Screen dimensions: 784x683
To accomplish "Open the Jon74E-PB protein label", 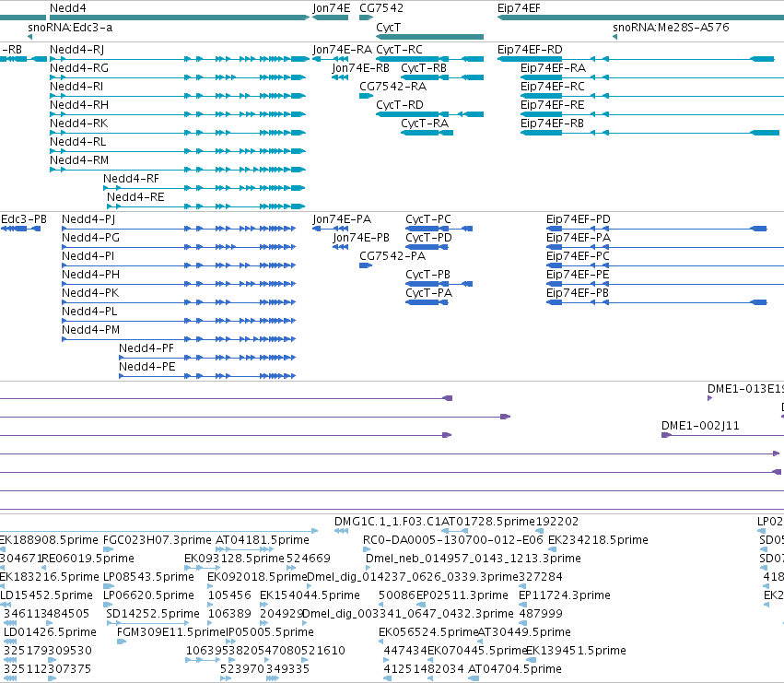I will click(x=361, y=238).
